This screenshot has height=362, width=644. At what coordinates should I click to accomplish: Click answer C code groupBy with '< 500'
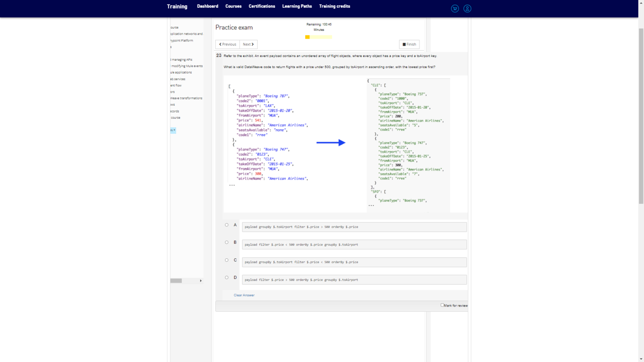[x=354, y=262]
